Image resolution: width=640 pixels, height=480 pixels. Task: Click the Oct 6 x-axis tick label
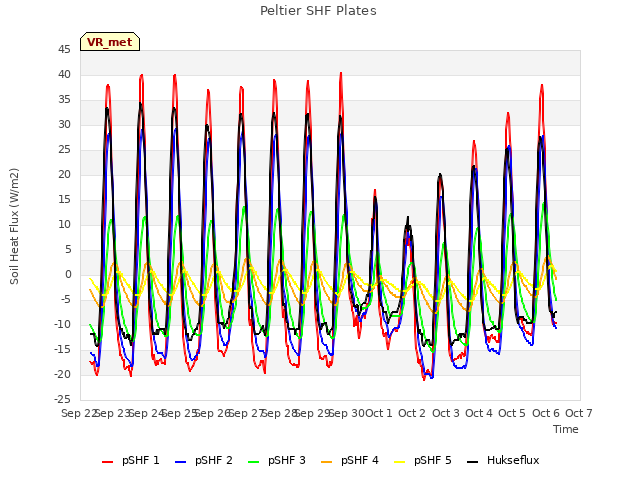(x=546, y=413)
